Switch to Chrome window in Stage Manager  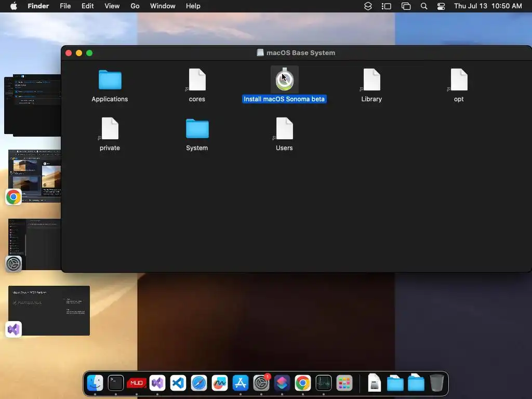click(34, 177)
